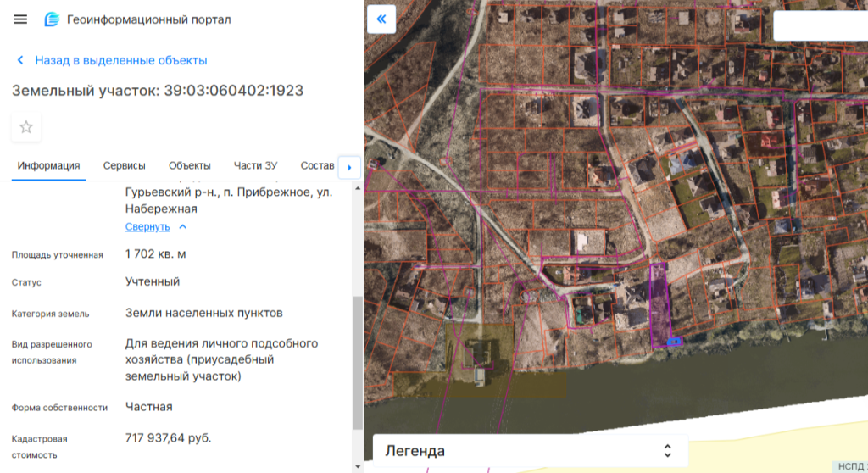This screenshot has width=868, height=473.
Task: Collapse the side panel with the double-chevron button
Action: [x=381, y=19]
